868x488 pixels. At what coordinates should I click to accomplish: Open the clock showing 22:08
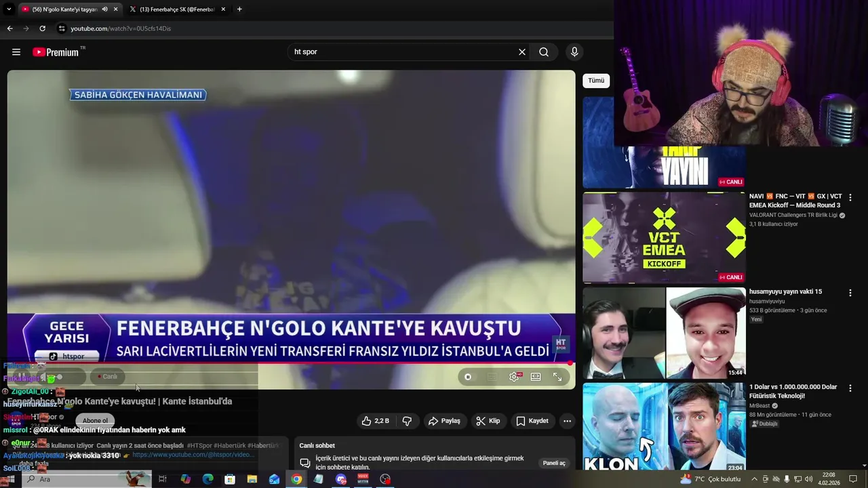click(x=829, y=479)
